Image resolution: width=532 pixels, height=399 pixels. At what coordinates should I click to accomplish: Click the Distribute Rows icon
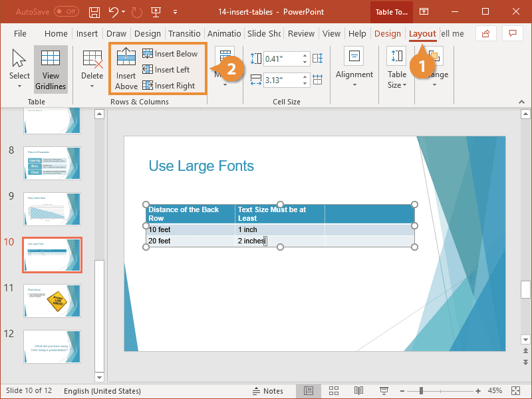[x=317, y=59]
